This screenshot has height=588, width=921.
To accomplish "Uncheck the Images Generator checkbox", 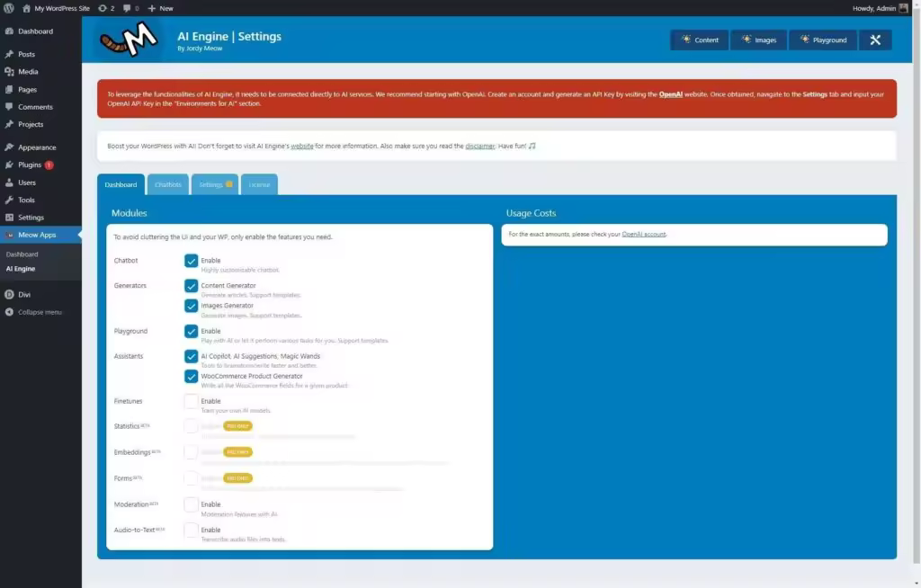I will (x=191, y=306).
